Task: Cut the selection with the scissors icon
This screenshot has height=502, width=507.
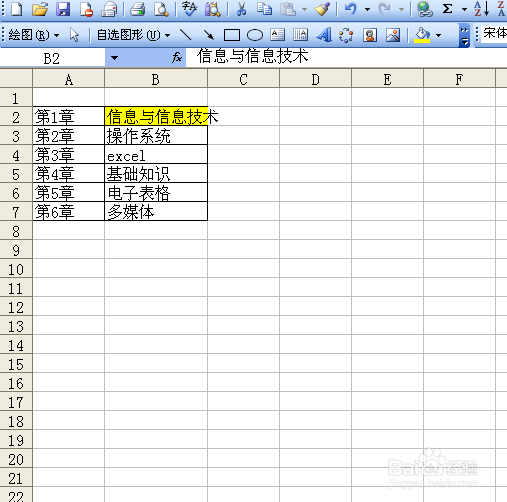Action: tap(241, 9)
